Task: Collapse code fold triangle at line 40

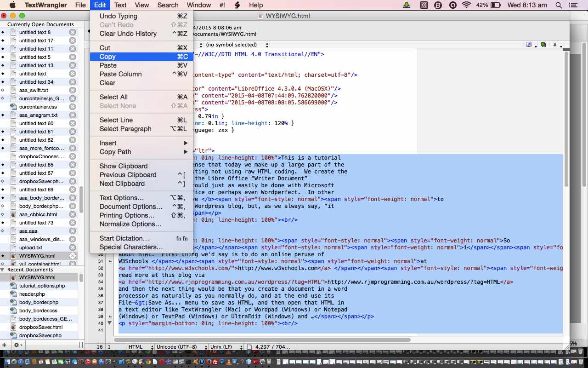Action: tap(109, 323)
